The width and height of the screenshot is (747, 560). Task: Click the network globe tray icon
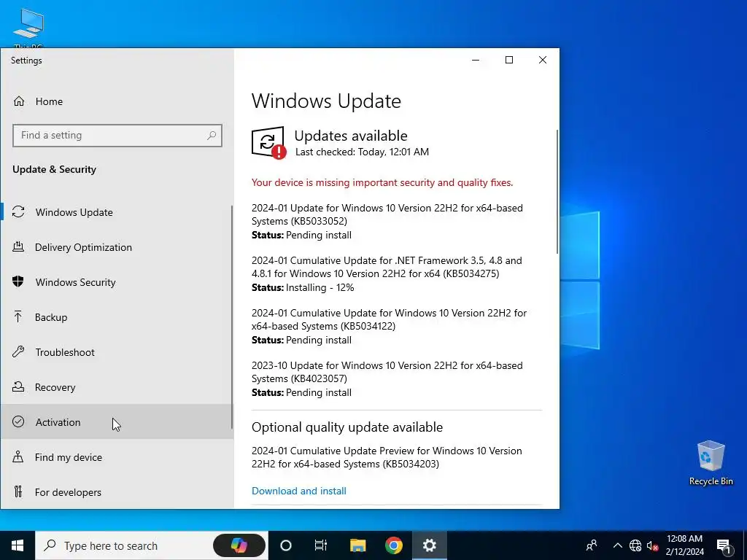[635, 545]
